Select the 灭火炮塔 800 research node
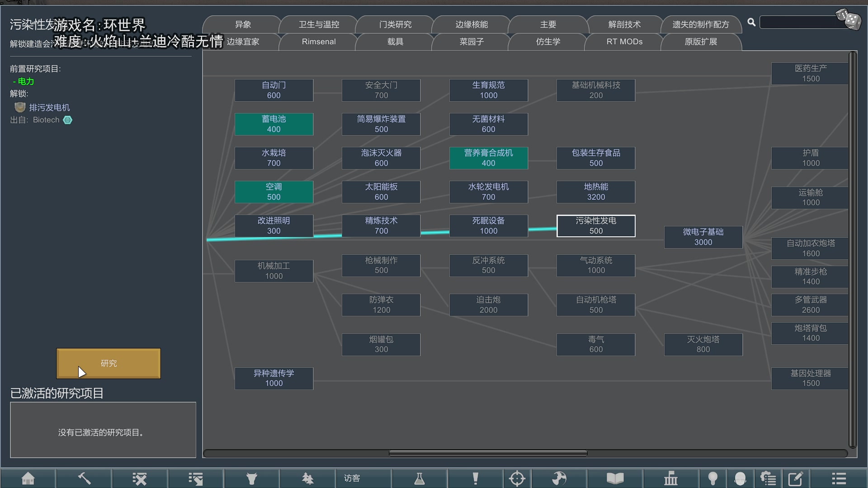Screen dimensions: 868x488 coord(703,345)
